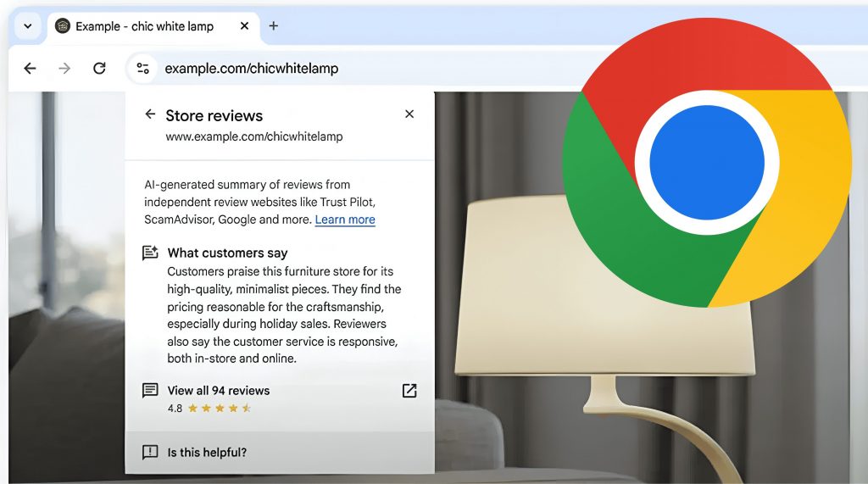Click Is this helpful?
The height and width of the screenshot is (484, 868).
pyautogui.click(x=207, y=453)
